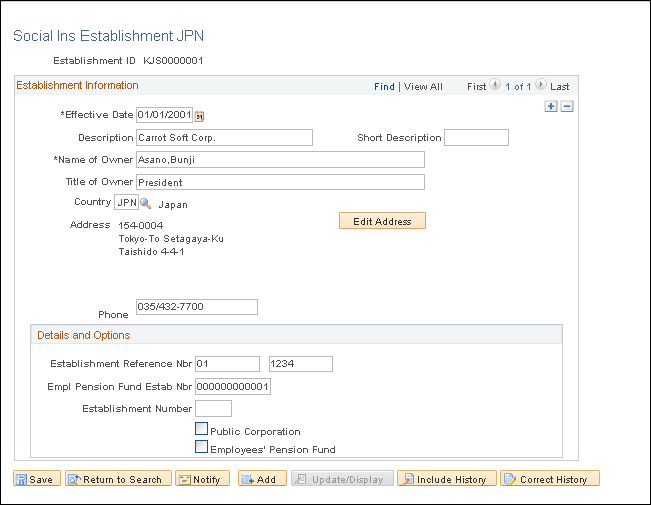This screenshot has width=651, height=505.
Task: Focus the Effective Date field
Action: point(164,115)
